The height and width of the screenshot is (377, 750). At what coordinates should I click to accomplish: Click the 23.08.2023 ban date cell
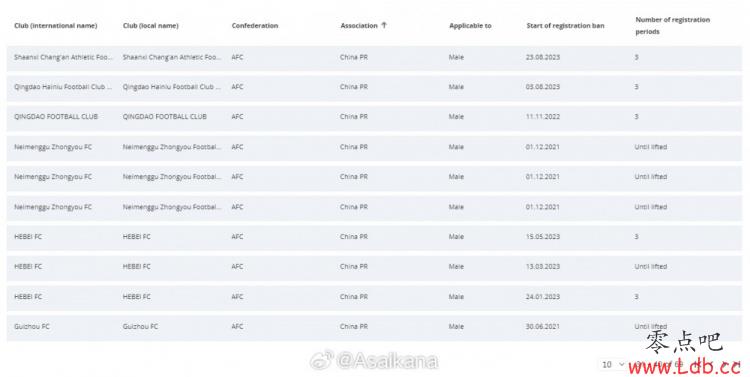(542, 57)
